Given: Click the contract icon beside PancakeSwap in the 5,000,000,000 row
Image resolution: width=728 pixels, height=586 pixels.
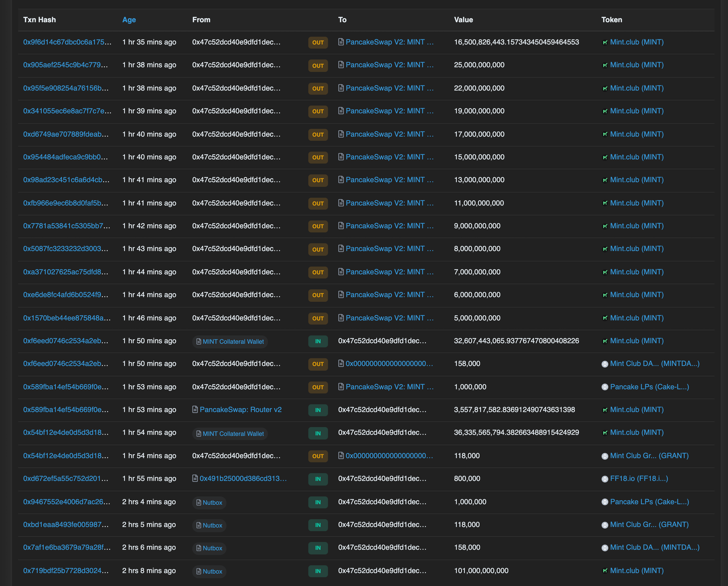Looking at the screenshot, I should (341, 318).
